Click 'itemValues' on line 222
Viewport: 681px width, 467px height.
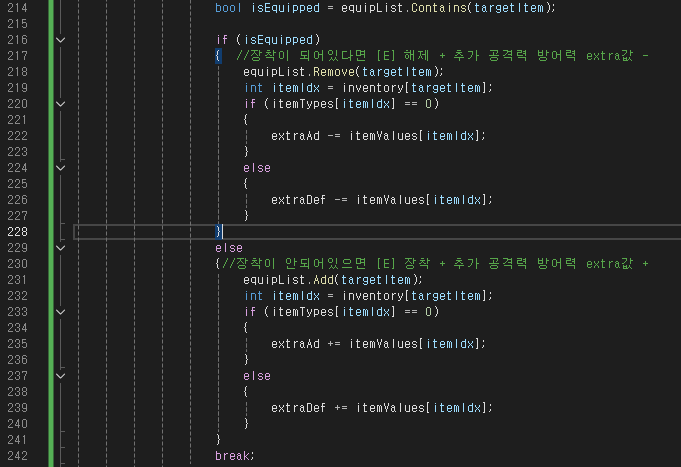[x=384, y=136]
